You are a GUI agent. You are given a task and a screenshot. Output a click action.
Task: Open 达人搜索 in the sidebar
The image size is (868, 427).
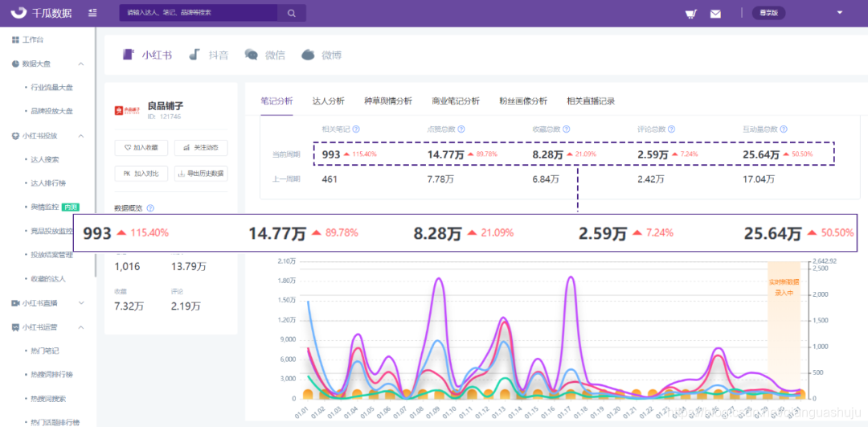45,159
